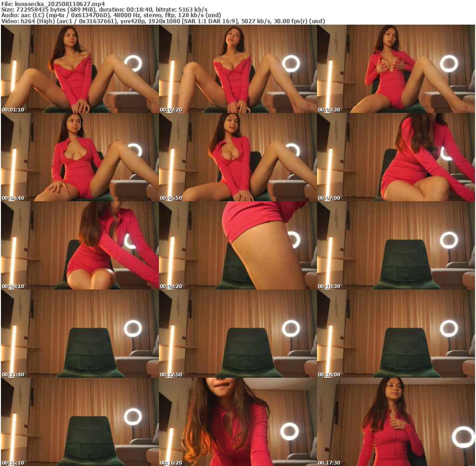This screenshot has width=476, height=466.
Task: Click the 'bitrate: 5163 kb/s' text
Action: [182, 10]
